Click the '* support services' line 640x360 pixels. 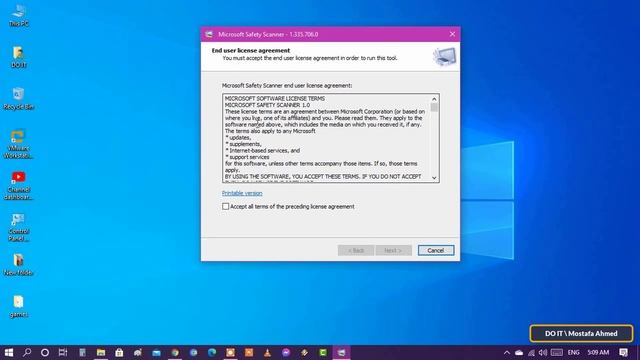(247, 157)
